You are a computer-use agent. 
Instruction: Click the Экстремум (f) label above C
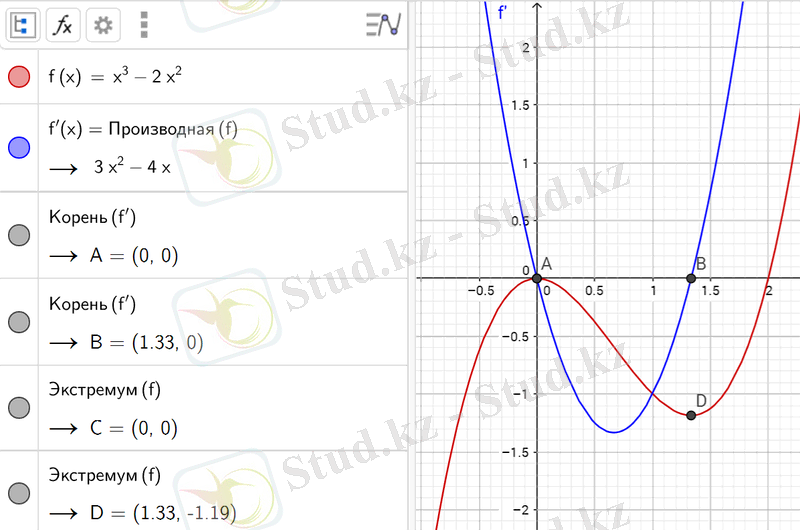105,390
